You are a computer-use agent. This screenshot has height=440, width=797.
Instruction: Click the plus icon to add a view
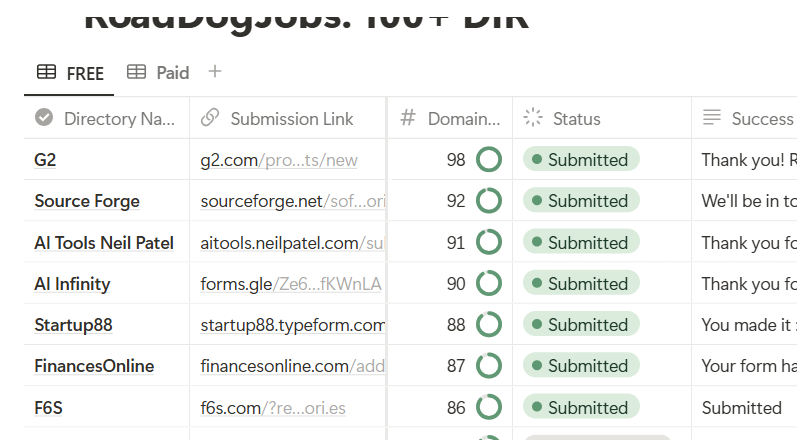point(215,71)
